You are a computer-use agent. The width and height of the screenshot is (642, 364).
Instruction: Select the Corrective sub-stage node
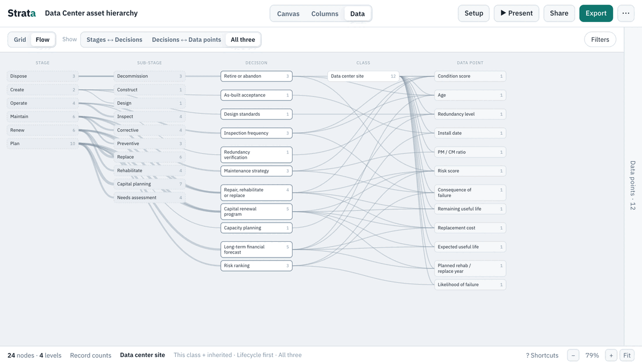pos(149,130)
